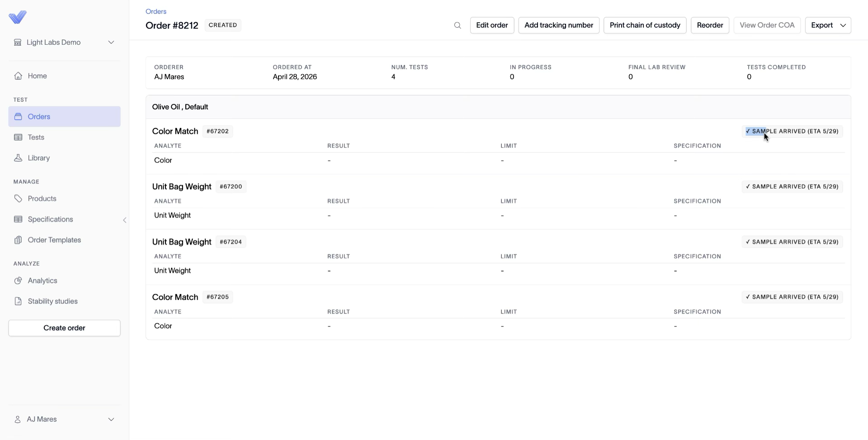Click the Edit order button
Image resolution: width=868 pixels, height=440 pixels.
(x=492, y=25)
